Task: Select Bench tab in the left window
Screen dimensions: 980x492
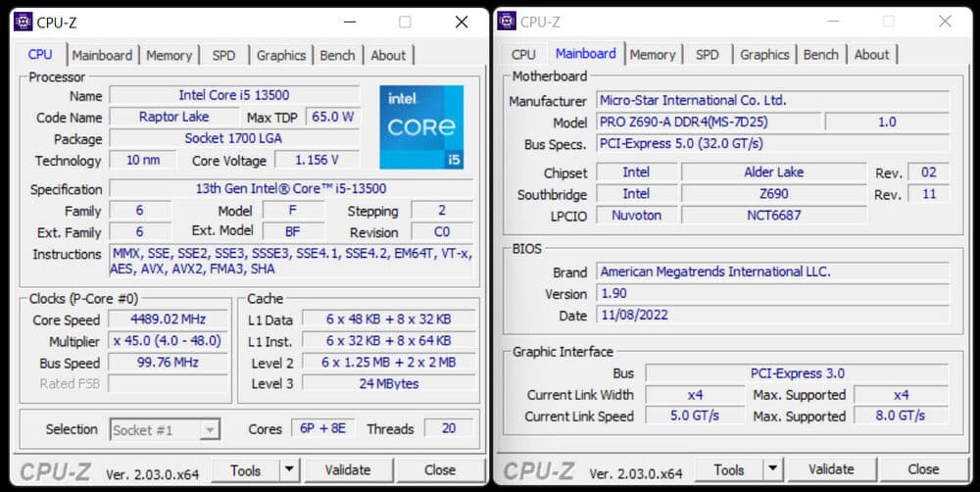Action: [x=337, y=55]
